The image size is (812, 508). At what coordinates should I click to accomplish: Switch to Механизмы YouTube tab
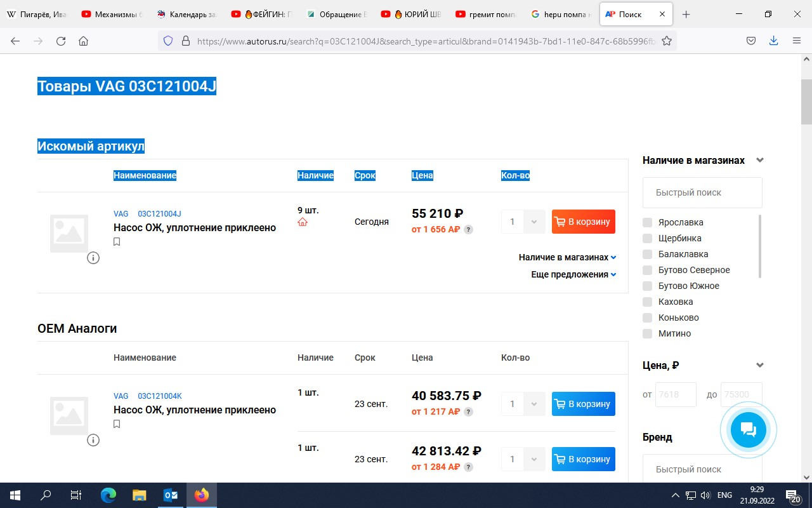pyautogui.click(x=113, y=14)
